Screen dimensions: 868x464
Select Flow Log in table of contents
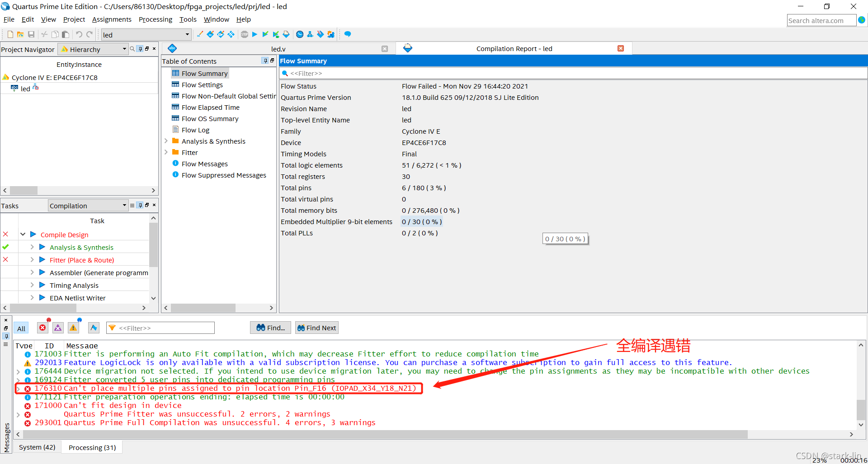(195, 130)
